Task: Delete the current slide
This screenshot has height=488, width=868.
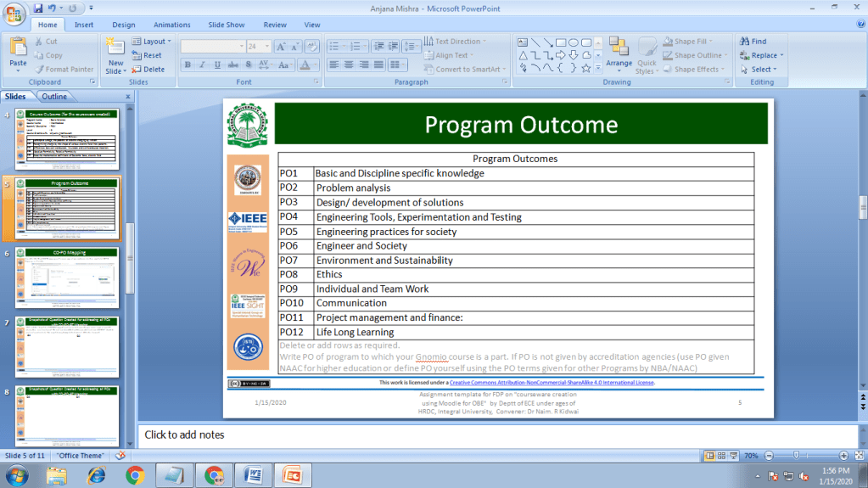Action: 148,70
